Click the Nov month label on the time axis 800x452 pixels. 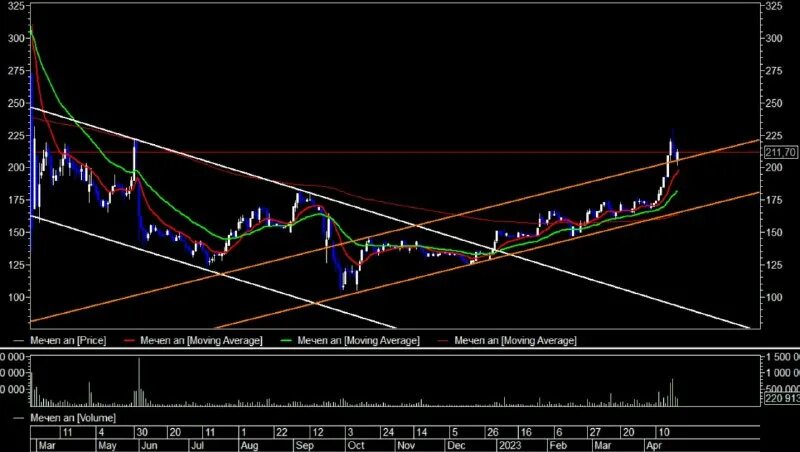pos(407,445)
